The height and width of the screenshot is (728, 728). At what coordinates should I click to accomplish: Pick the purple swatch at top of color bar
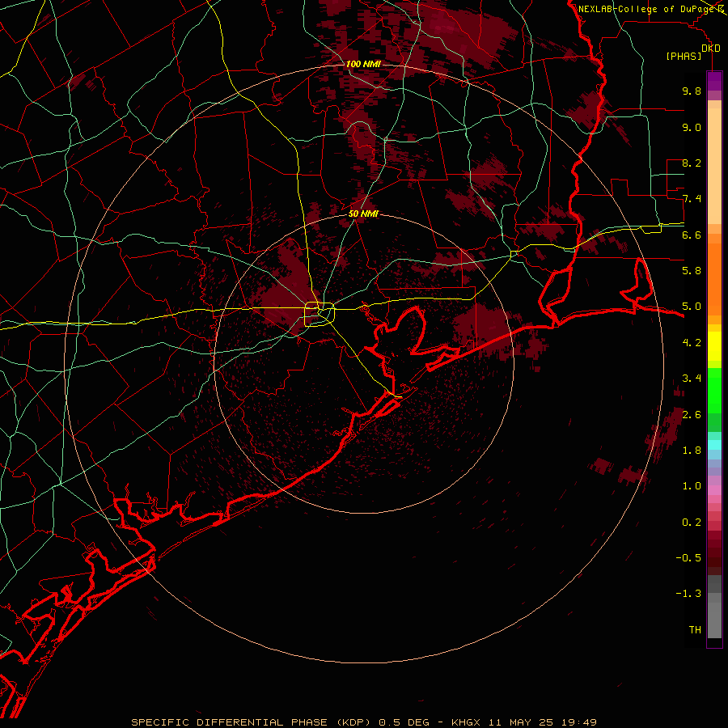click(x=714, y=81)
